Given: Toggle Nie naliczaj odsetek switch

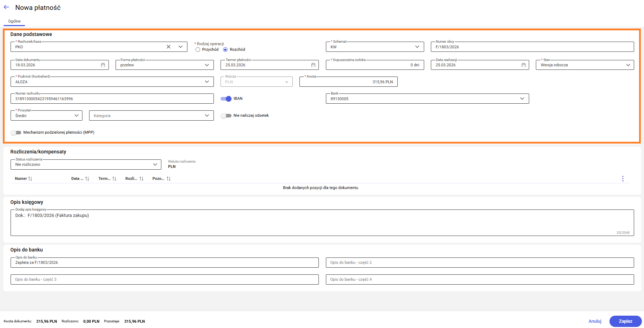Looking at the screenshot, I should [x=226, y=116].
